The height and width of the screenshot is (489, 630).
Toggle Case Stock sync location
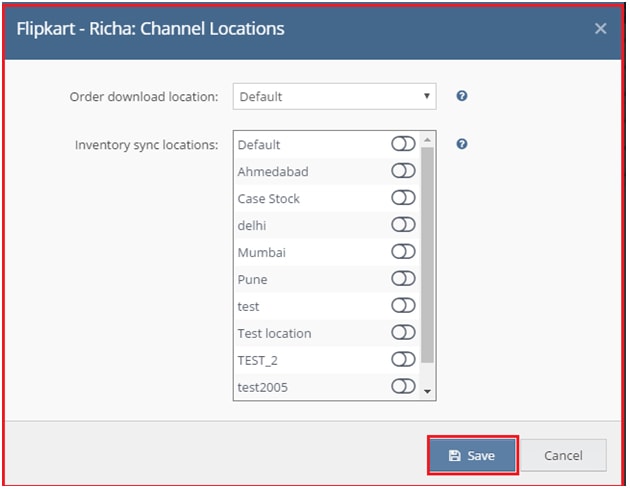403,198
